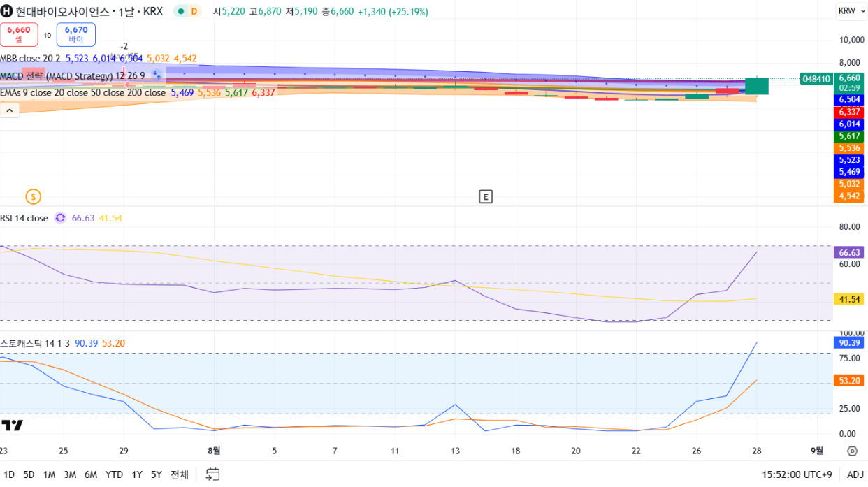Viewport: 868px width, 487px height.
Task: Click the MACD strategy arrows icon
Action: (156, 75)
